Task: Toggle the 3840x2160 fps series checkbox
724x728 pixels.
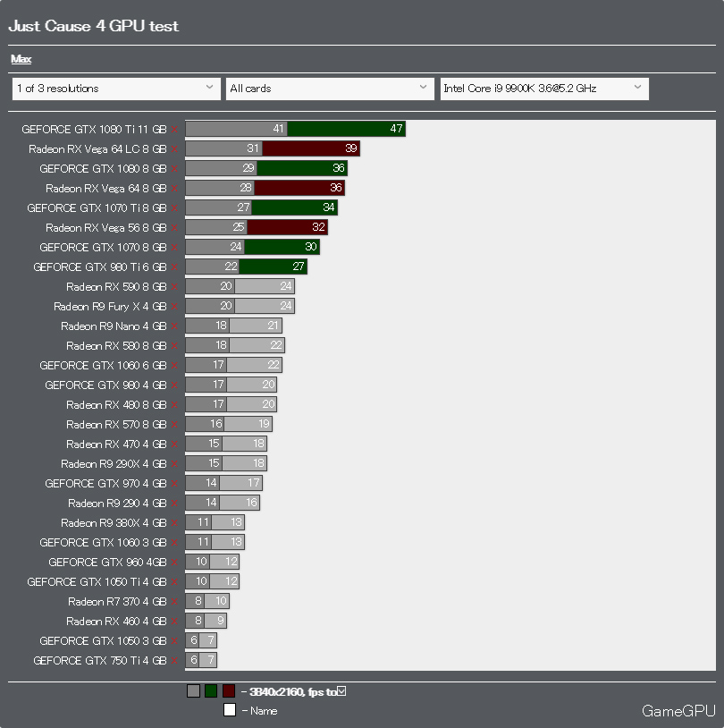Action: [x=341, y=690]
